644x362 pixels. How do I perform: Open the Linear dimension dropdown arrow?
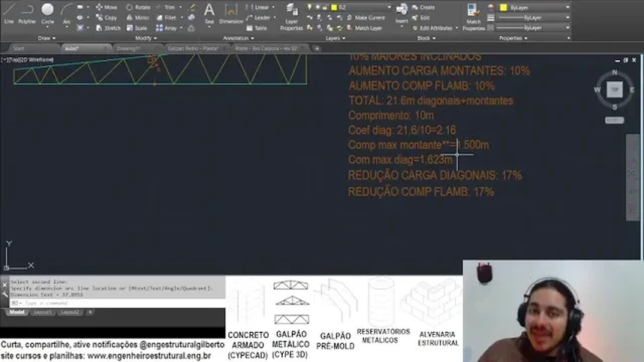[273, 7]
